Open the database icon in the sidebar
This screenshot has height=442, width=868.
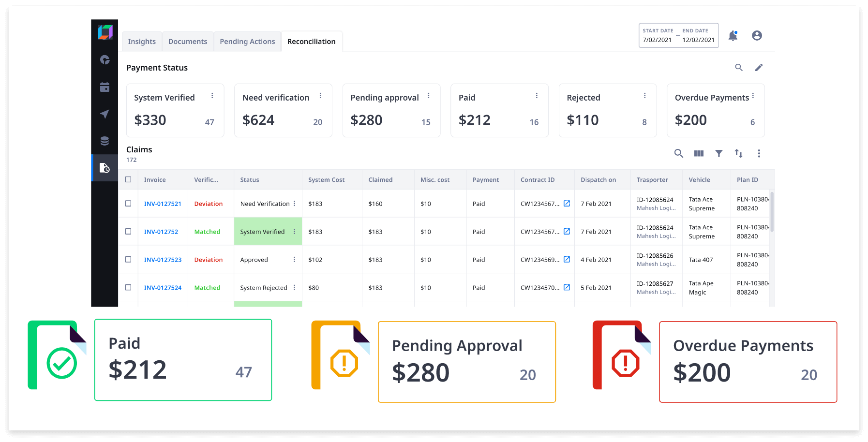[105, 141]
